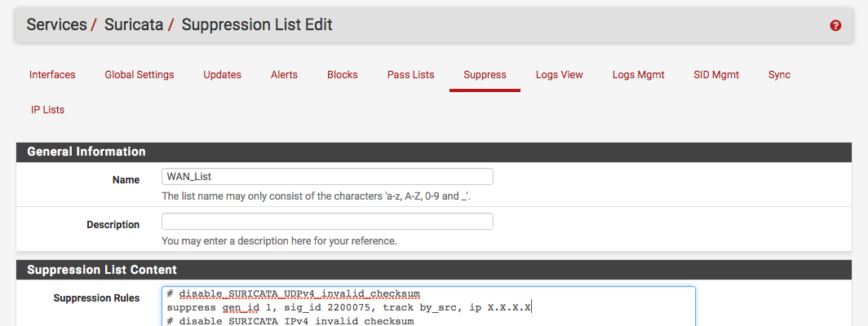
Task: Go to the Sync tab
Action: tap(779, 75)
